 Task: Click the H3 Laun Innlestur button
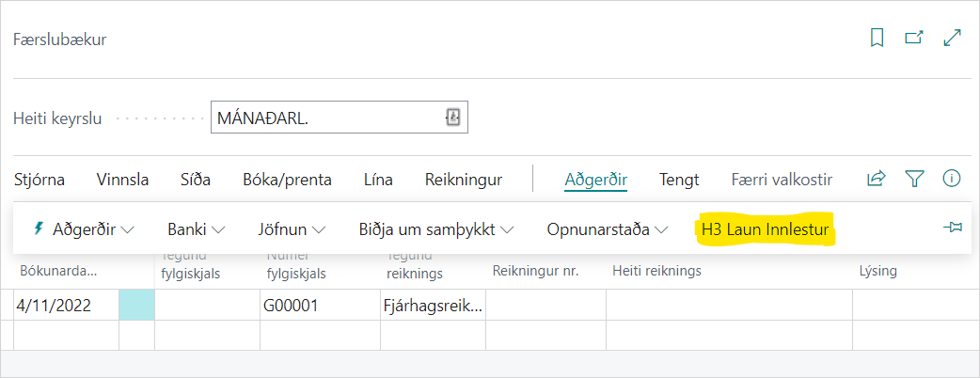[766, 228]
